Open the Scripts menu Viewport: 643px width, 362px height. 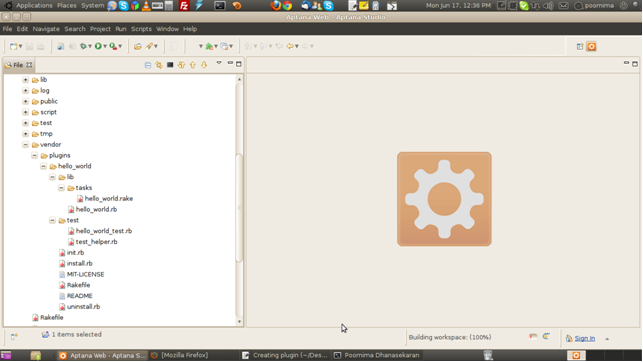pyautogui.click(x=141, y=29)
